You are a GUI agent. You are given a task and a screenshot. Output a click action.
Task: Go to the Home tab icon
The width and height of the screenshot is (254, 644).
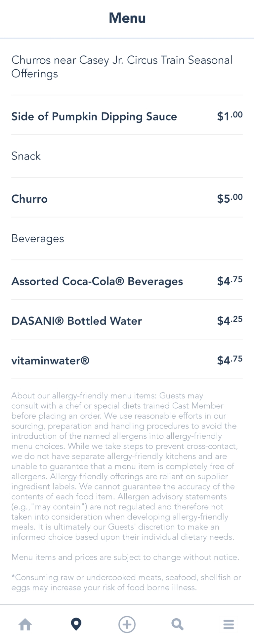click(x=25, y=625)
